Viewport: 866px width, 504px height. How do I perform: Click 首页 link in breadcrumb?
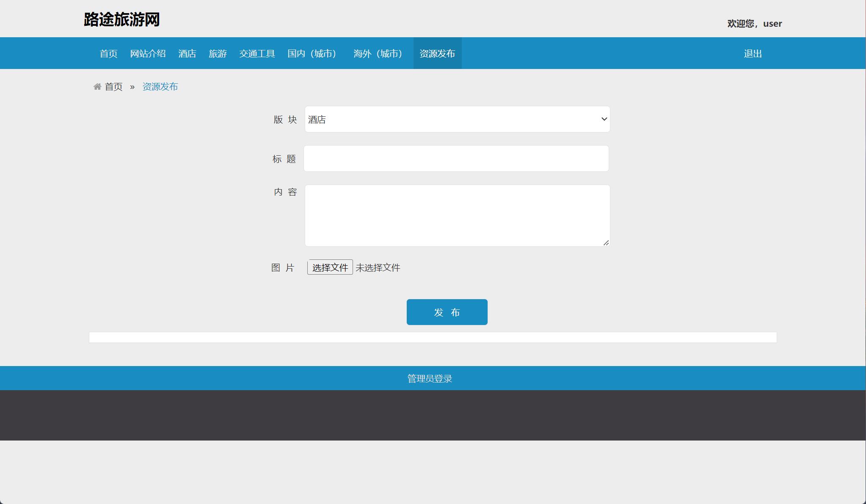coord(113,87)
